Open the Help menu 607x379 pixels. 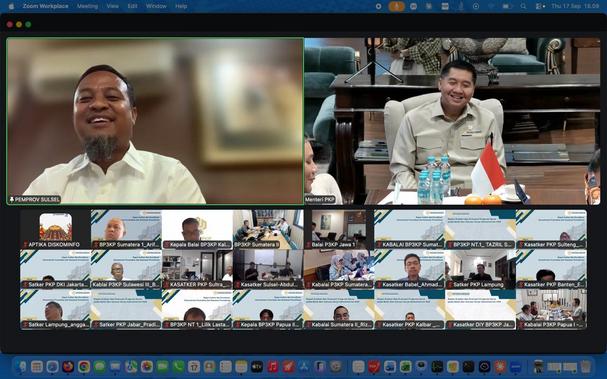181,6
